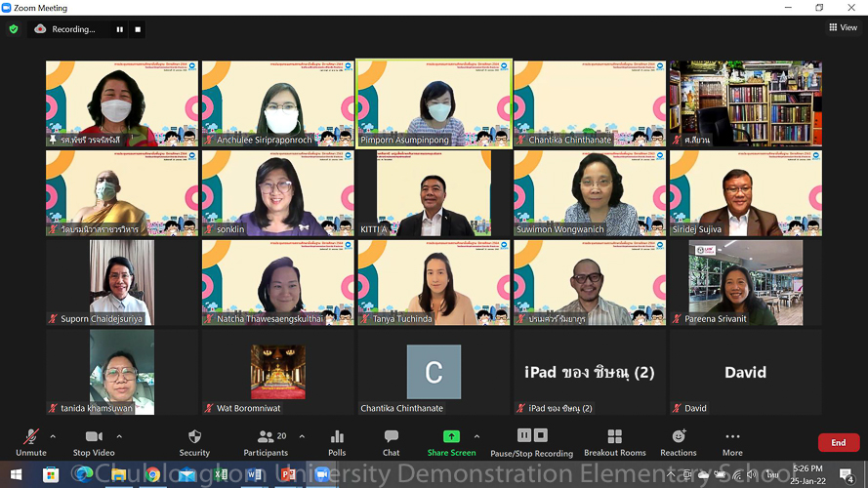The height and width of the screenshot is (488, 868).
Task: Expand video options arrow next to Stop Video
Action: 119,436
